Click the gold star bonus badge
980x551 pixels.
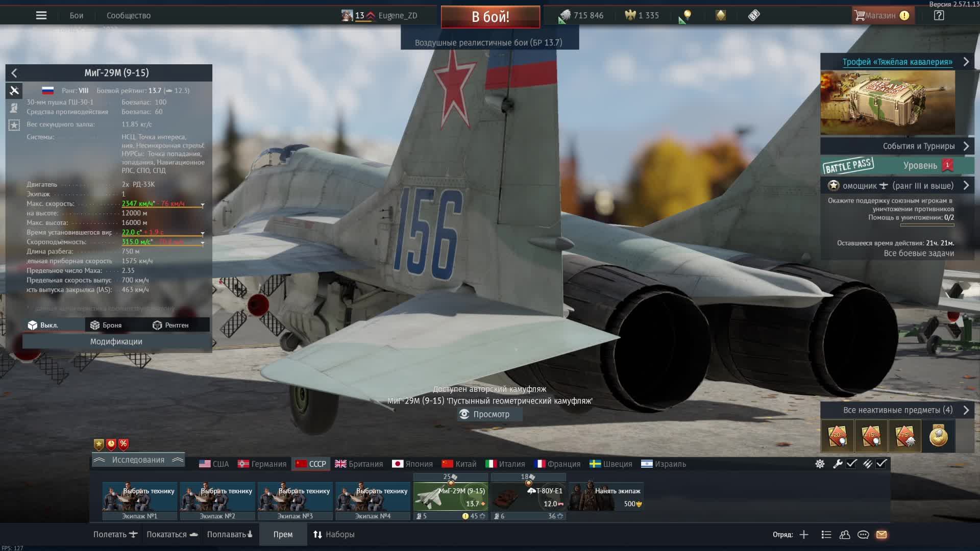(x=99, y=444)
